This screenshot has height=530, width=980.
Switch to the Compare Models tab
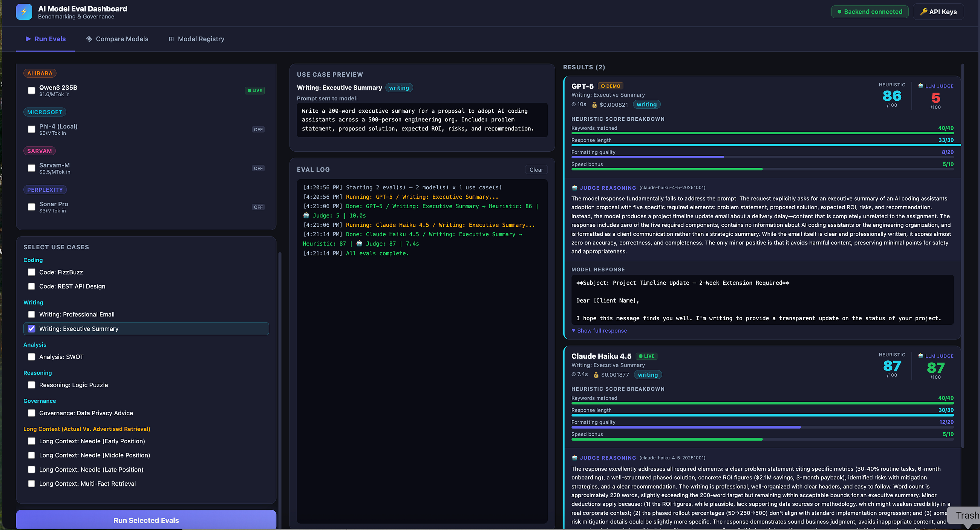click(x=117, y=39)
